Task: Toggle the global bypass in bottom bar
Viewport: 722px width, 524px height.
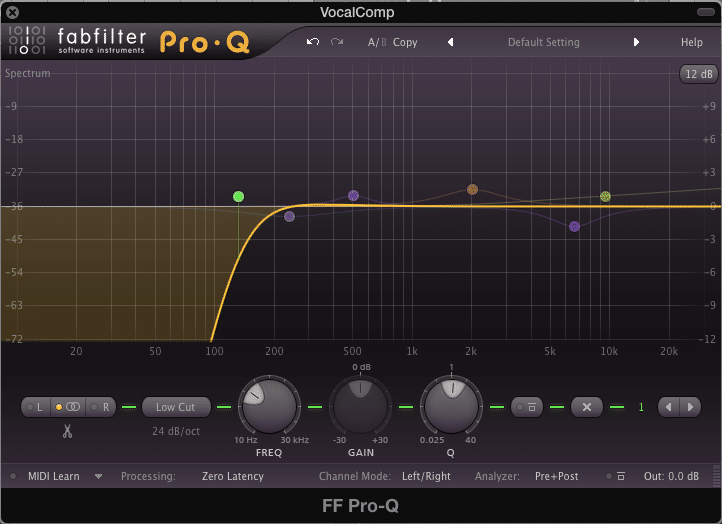Action: (x=616, y=476)
